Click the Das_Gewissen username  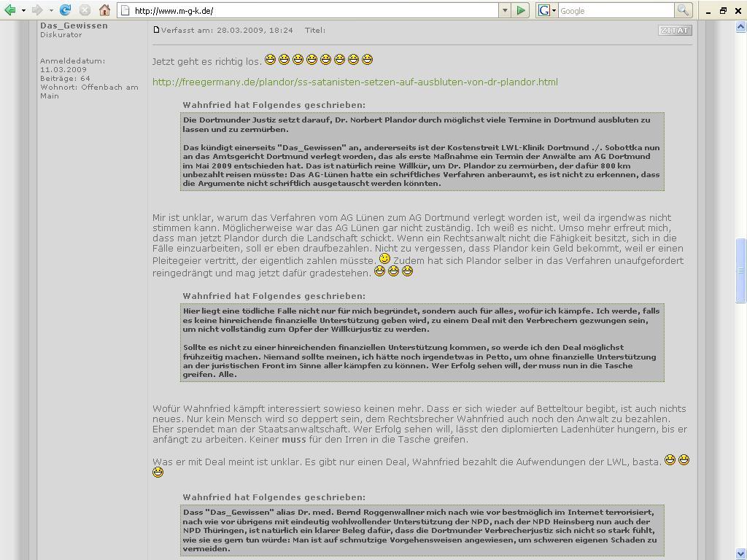pos(74,26)
